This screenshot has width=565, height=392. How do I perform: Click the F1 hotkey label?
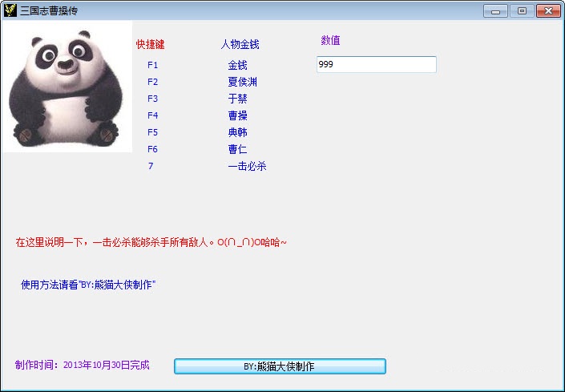point(153,65)
